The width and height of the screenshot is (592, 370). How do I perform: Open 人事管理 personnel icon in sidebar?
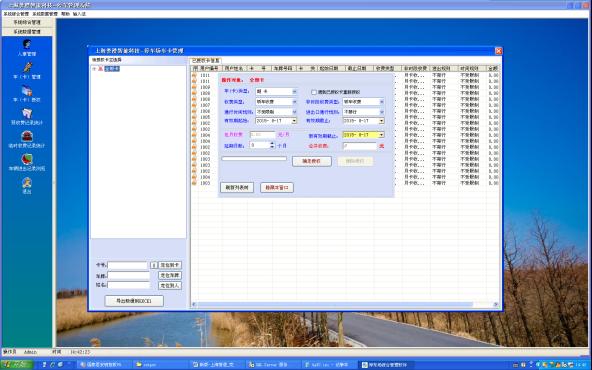click(x=27, y=45)
